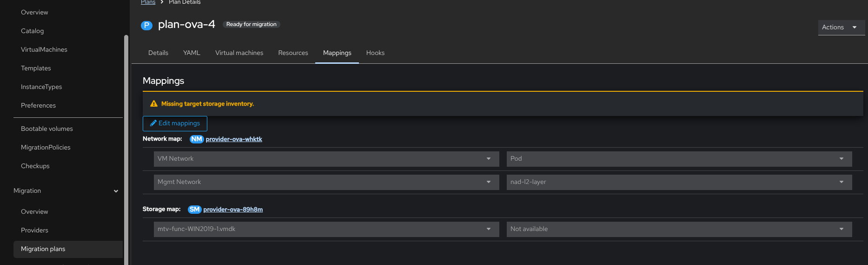Screen dimensions: 868x265
Task: Click the NM network map badge
Action: pos(197,139)
